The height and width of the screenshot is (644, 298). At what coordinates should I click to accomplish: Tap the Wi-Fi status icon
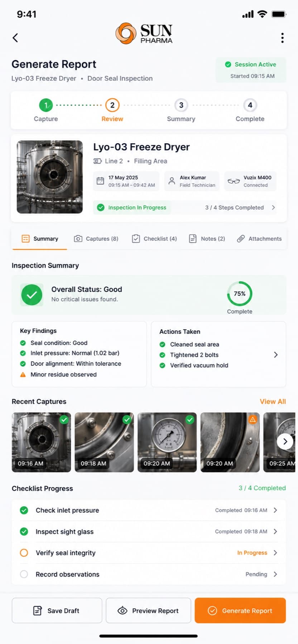pyautogui.click(x=263, y=14)
